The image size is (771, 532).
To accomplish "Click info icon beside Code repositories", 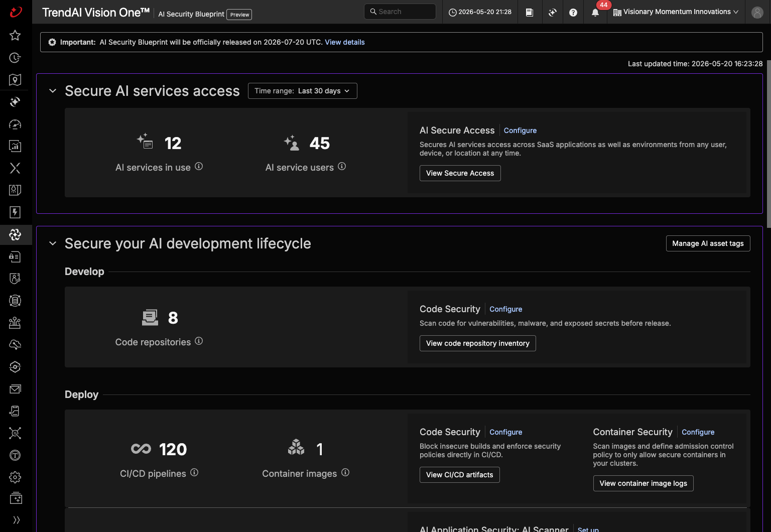I will click(199, 341).
